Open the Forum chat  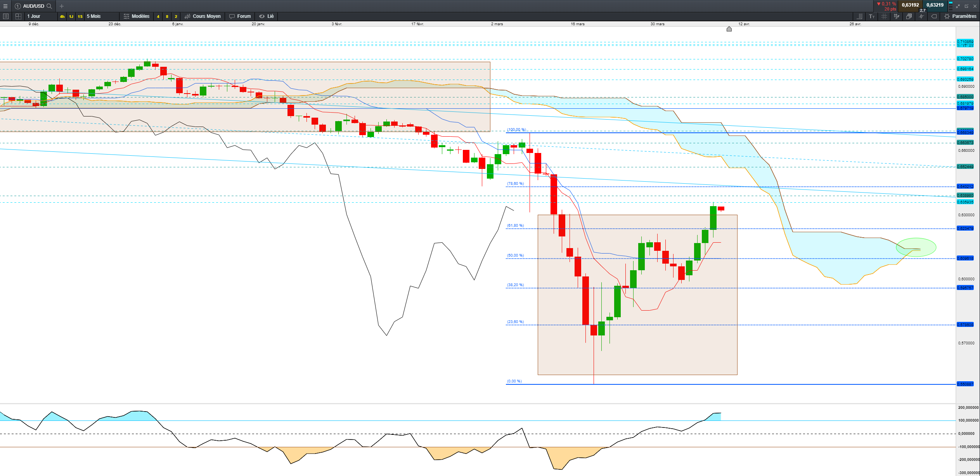point(240,16)
